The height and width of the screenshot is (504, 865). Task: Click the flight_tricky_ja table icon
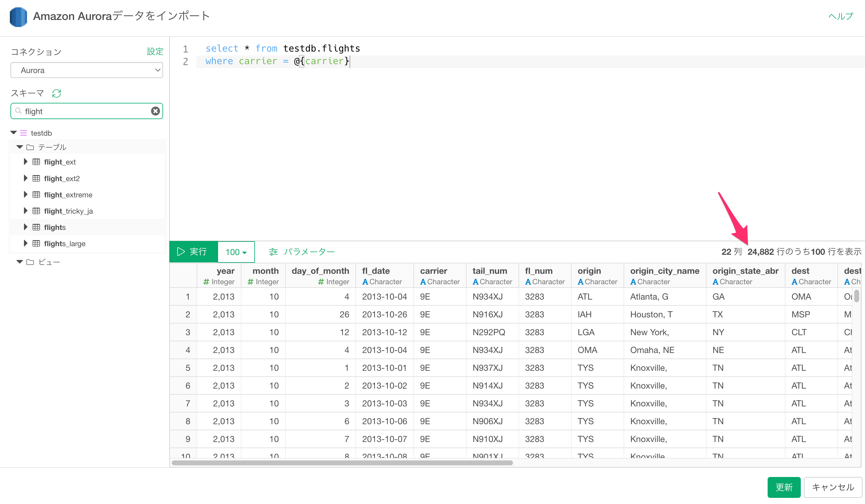[x=36, y=211]
